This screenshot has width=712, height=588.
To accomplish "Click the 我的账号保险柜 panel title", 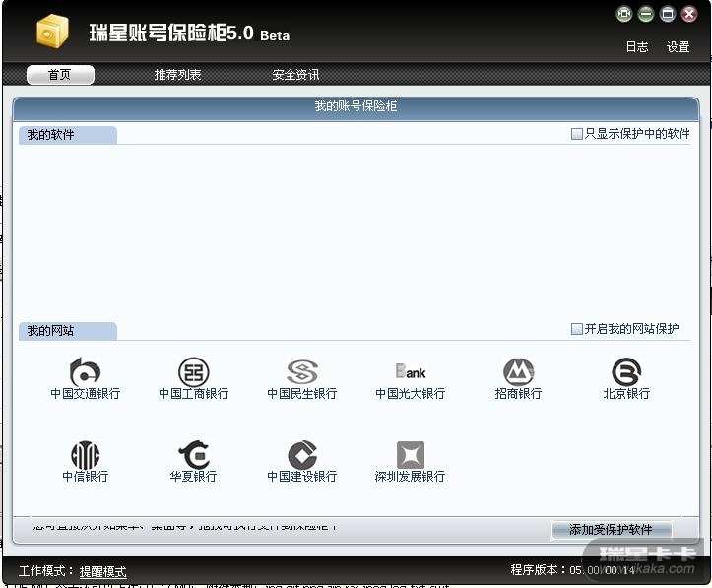I will [356, 106].
